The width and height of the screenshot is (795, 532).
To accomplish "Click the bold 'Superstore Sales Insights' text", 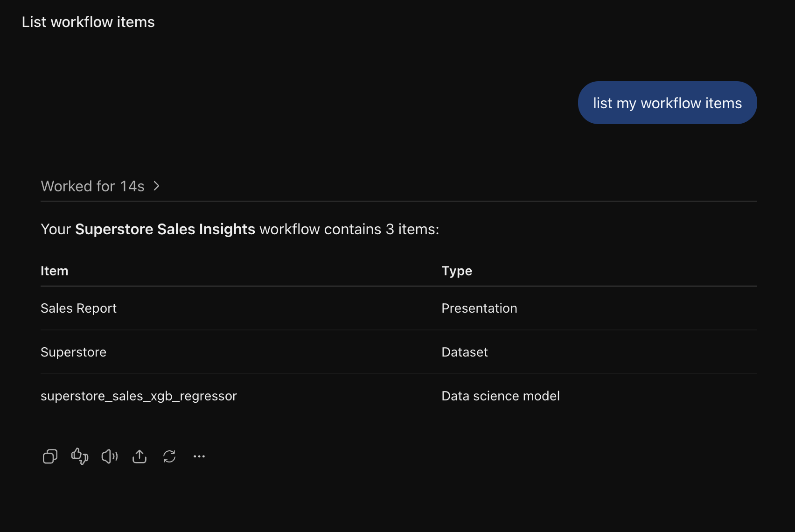I will tap(165, 229).
